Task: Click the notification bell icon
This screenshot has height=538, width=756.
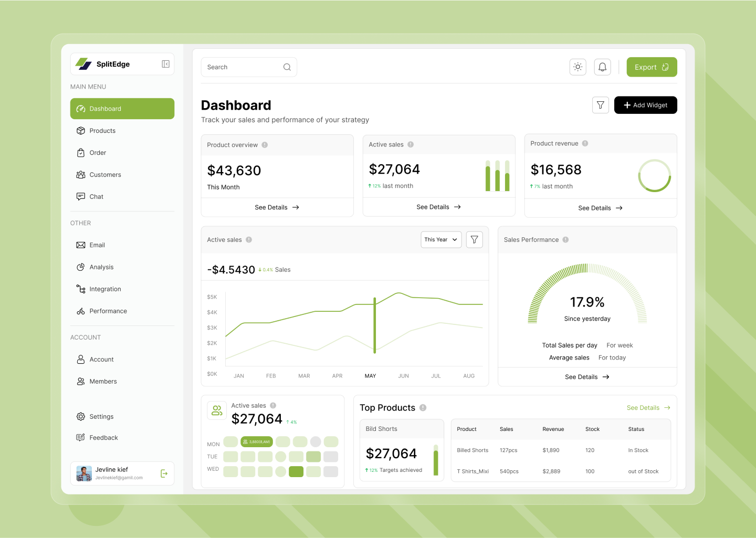Action: click(x=602, y=67)
